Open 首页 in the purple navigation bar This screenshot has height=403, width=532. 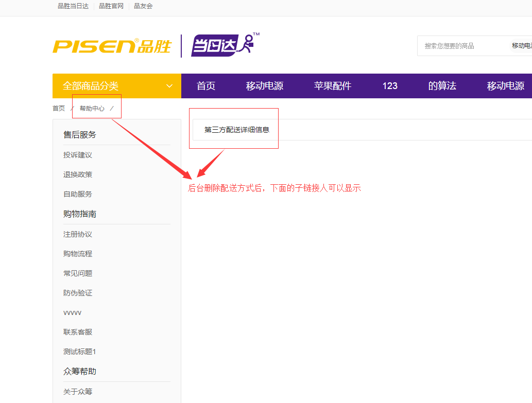[x=206, y=86]
